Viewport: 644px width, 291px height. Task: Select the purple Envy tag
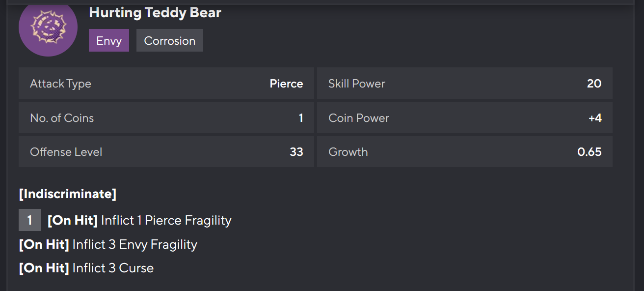109,41
